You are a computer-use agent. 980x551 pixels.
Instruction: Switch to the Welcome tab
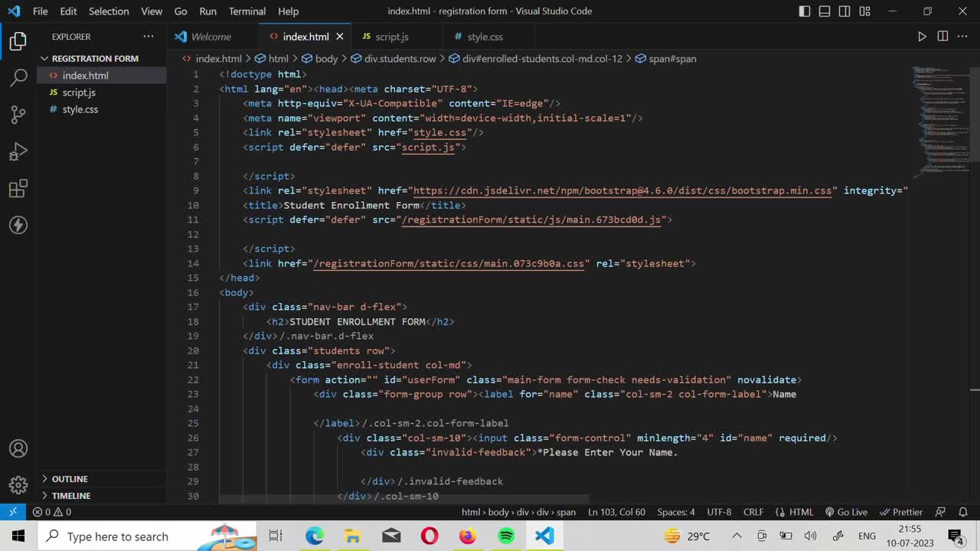(211, 37)
